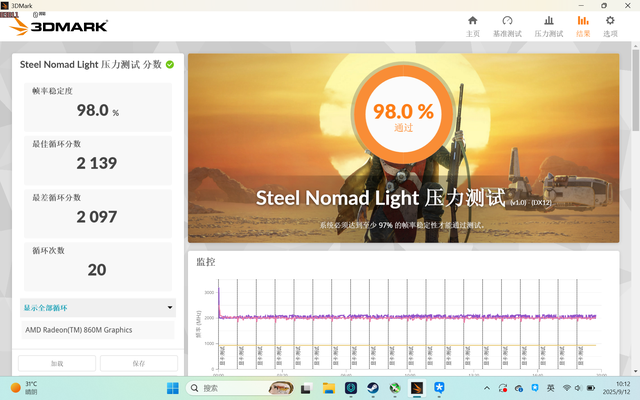Click the AMD Radeon(TM) 860M Graphics entry

click(x=98, y=330)
